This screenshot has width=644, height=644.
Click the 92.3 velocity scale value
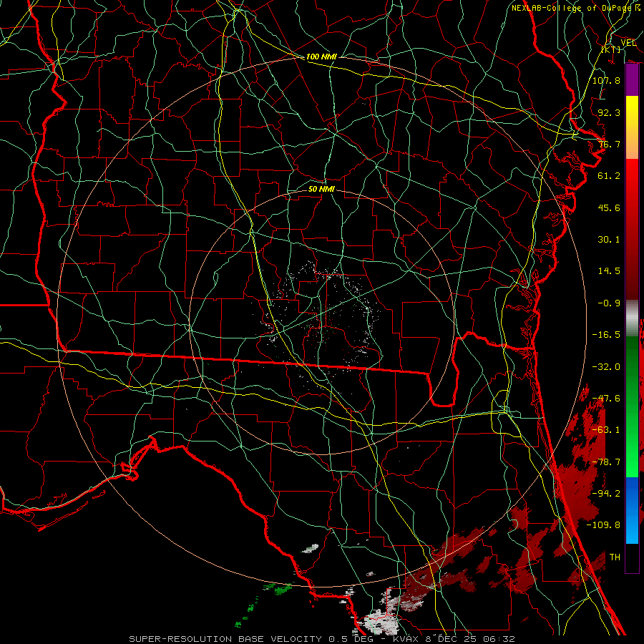coord(609,112)
